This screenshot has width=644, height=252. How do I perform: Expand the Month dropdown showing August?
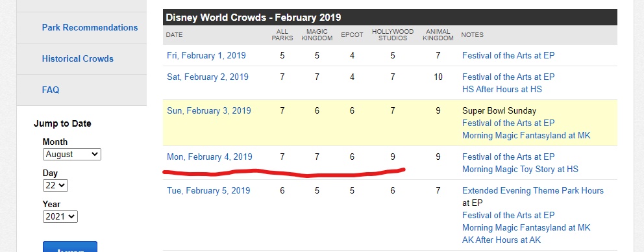coord(72,155)
